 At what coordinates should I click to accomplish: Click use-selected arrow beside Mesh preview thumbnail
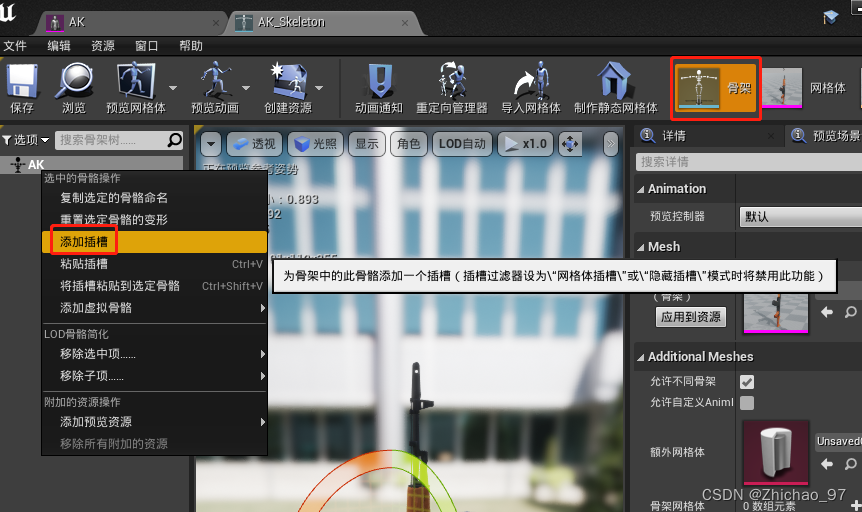click(x=827, y=312)
